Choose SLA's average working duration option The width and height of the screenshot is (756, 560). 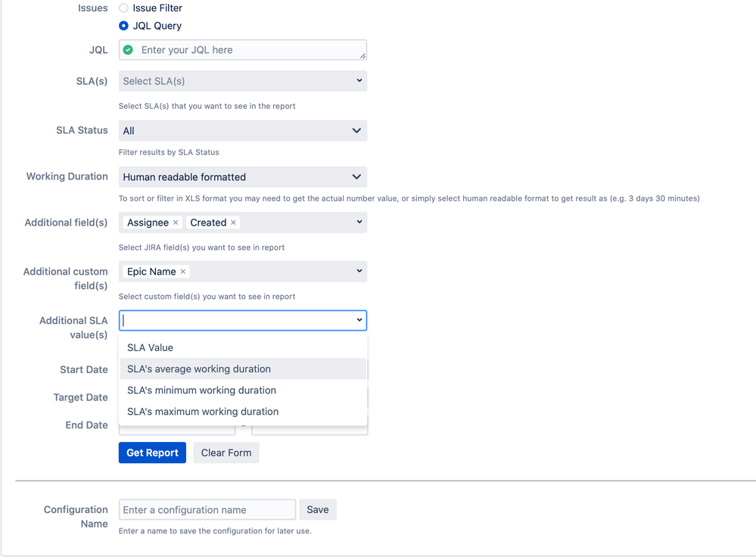click(x=242, y=369)
